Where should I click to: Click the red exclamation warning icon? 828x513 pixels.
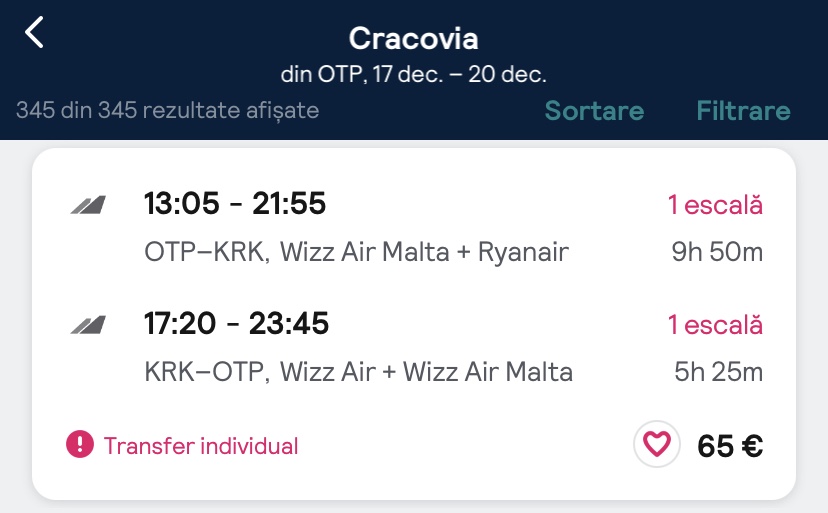point(80,445)
